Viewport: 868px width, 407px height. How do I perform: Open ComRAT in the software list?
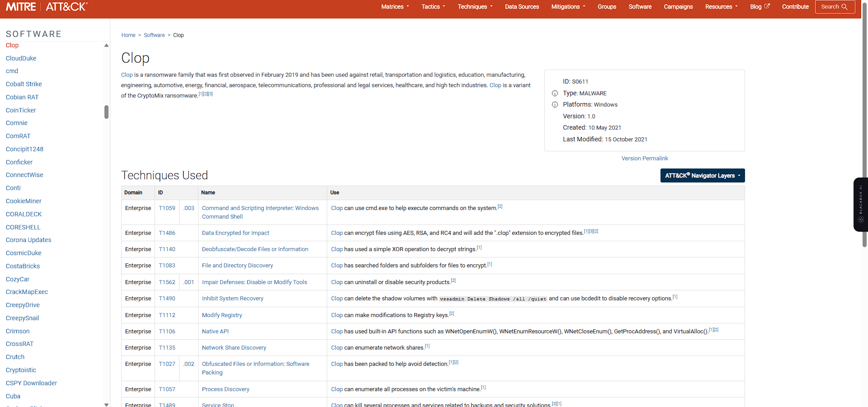click(x=18, y=136)
